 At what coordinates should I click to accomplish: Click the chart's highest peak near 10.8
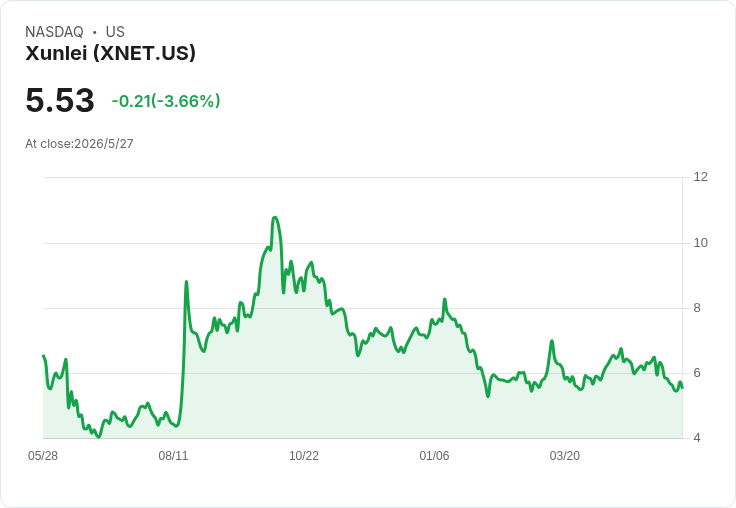tap(275, 217)
